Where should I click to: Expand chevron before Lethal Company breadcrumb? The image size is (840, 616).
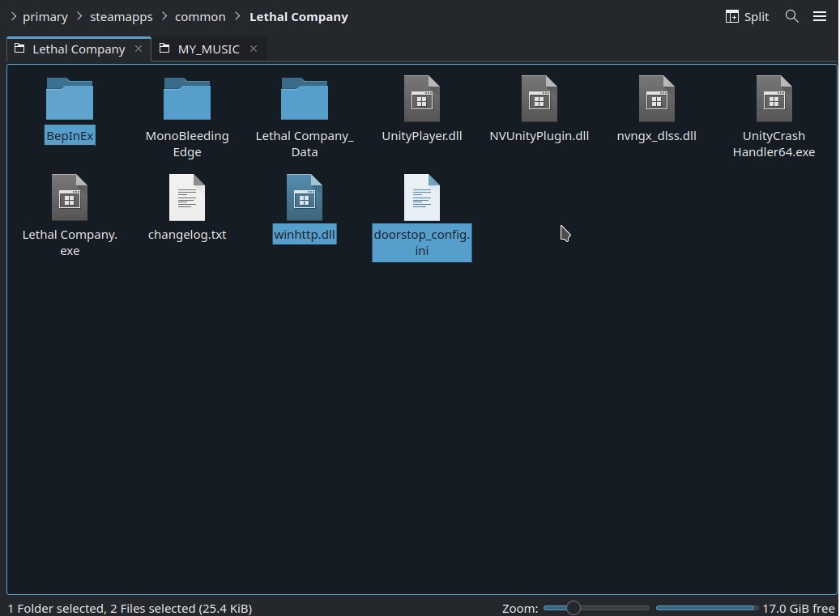pos(237,16)
